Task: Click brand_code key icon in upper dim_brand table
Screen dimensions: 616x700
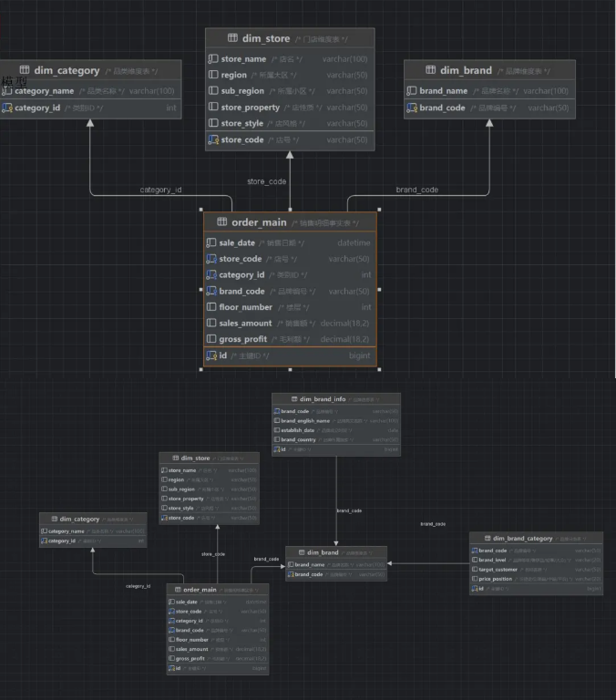Action: (411, 108)
